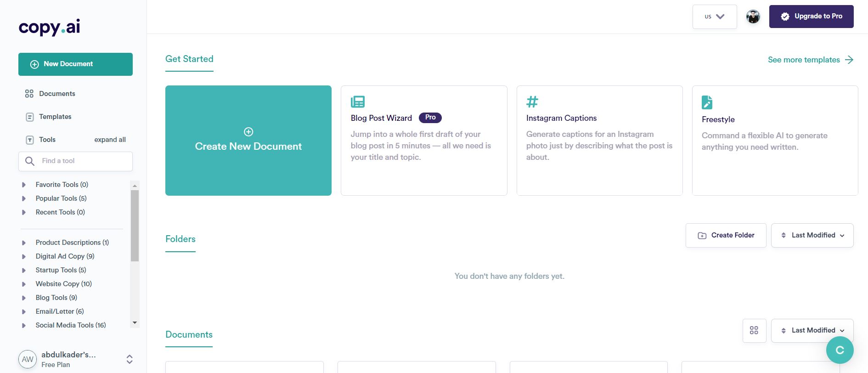868x373 pixels.
Task: Click the verified badge icon in Upgrade to Pro
Action: pyautogui.click(x=785, y=17)
